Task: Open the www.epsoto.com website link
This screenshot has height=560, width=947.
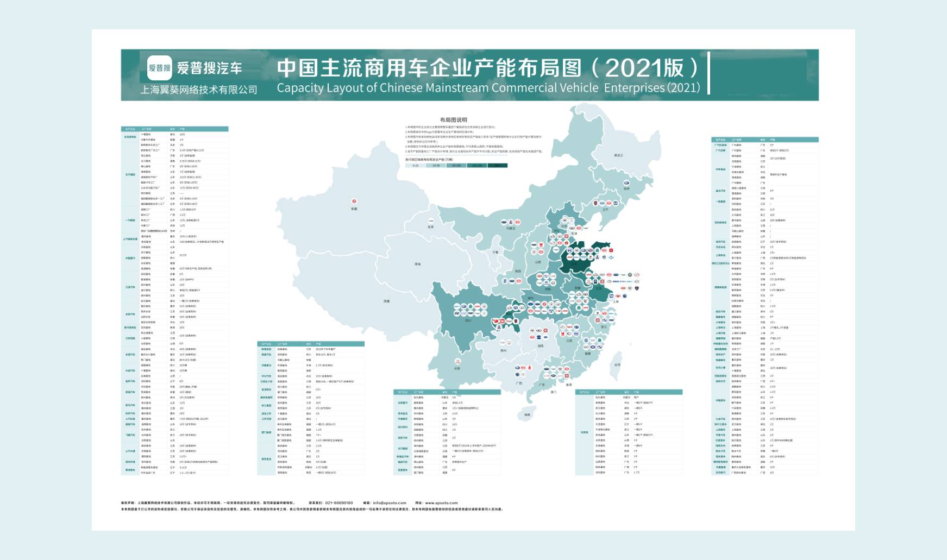Action: click(441, 503)
